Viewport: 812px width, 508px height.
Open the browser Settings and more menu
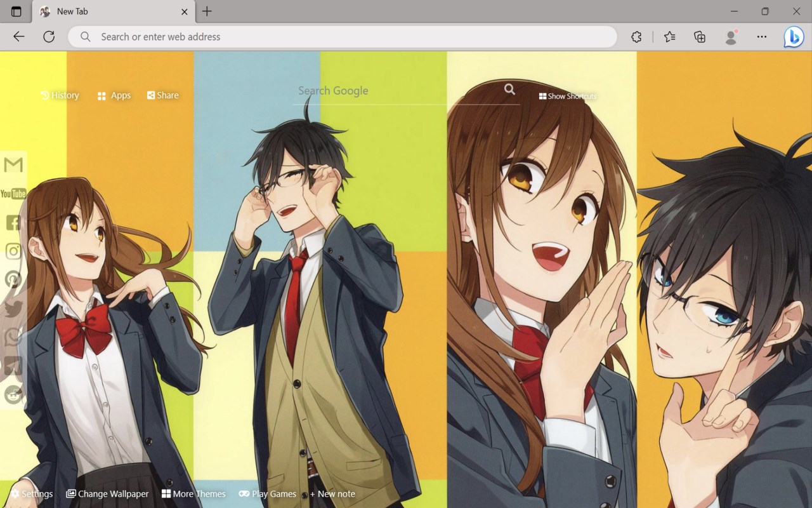762,37
